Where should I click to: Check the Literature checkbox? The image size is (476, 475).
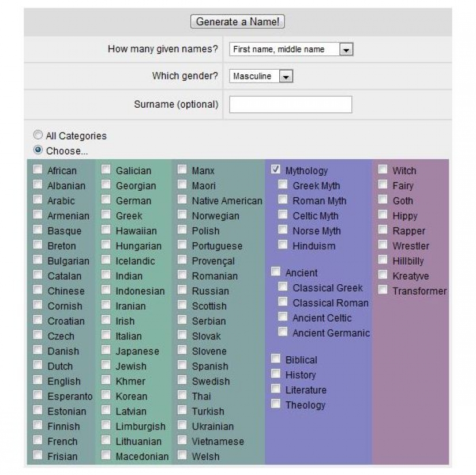[x=276, y=389]
